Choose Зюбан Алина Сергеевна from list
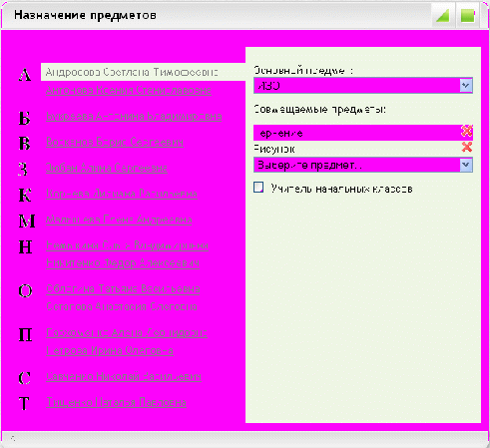Screen dimensions: 490x448 click(x=107, y=168)
